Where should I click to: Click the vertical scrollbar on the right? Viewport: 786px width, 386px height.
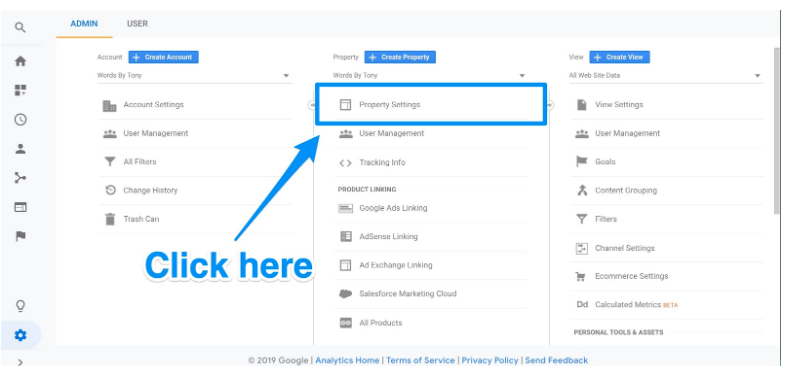tap(777, 131)
